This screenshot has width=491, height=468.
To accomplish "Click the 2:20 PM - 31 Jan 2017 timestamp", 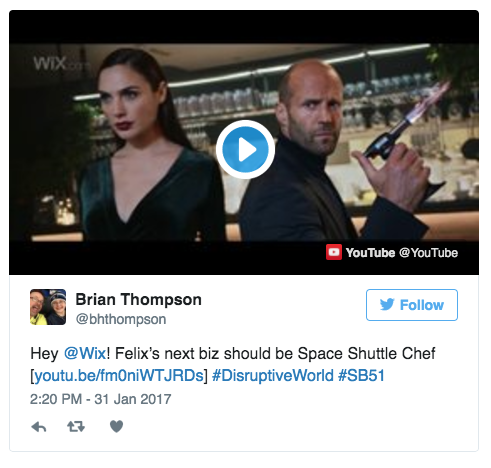I will point(101,399).
